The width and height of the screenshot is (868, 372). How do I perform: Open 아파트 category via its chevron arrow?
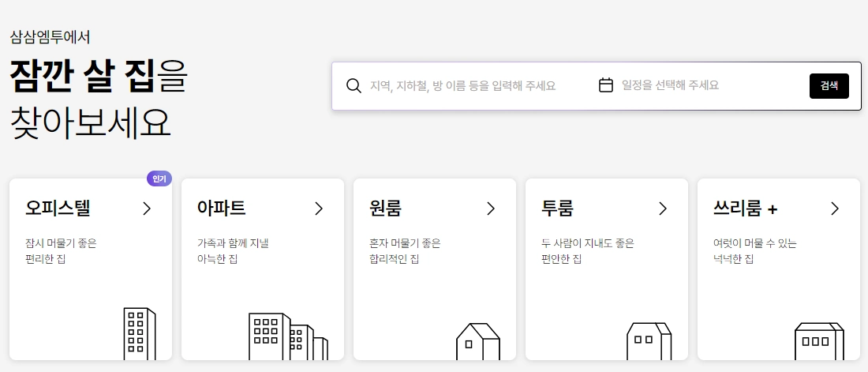click(x=319, y=209)
